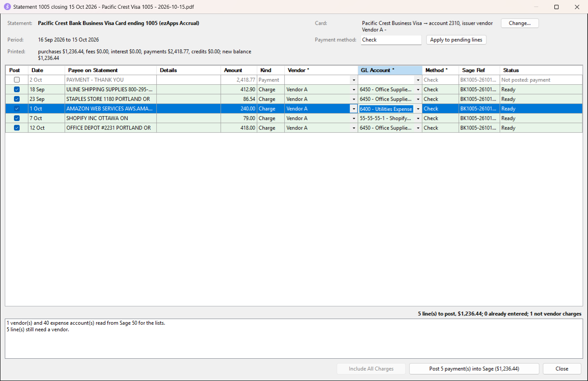Toggle Post checkbox for AMAZON WEB SERVICES
588x381 pixels.
point(17,109)
